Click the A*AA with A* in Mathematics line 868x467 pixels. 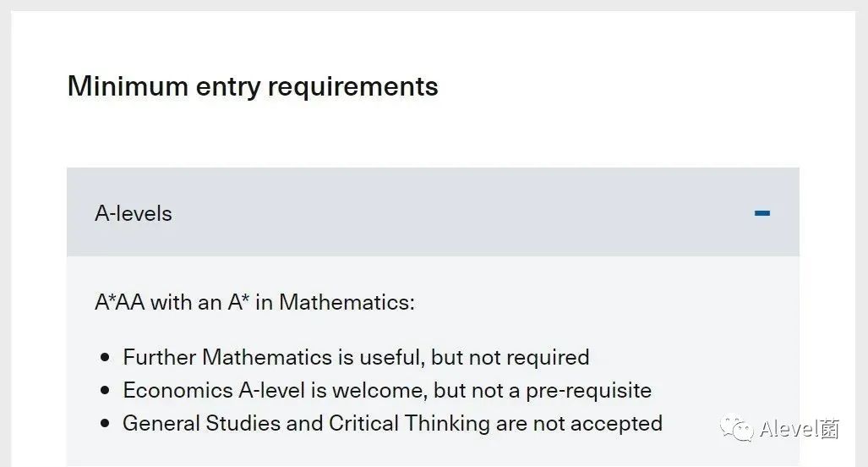254,303
